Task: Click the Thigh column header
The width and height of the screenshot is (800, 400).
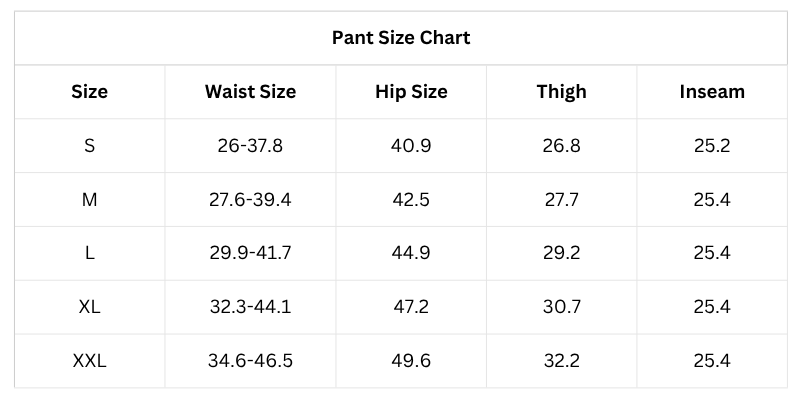Action: point(561,92)
